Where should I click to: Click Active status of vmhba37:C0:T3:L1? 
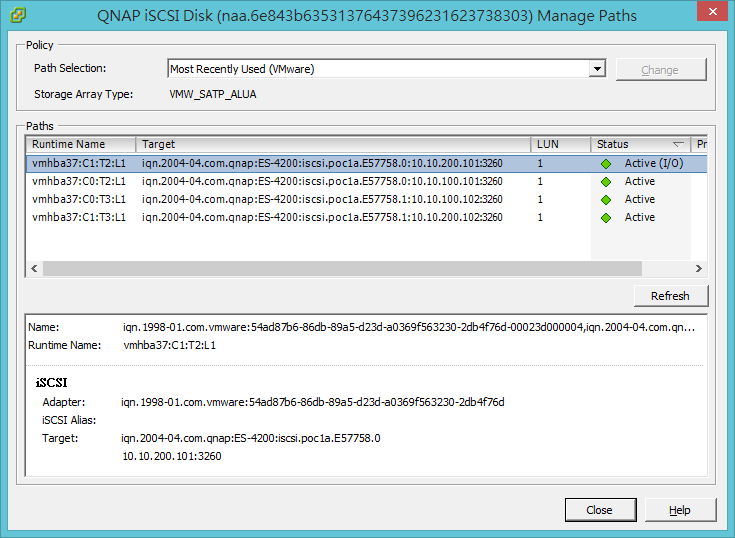[639, 200]
